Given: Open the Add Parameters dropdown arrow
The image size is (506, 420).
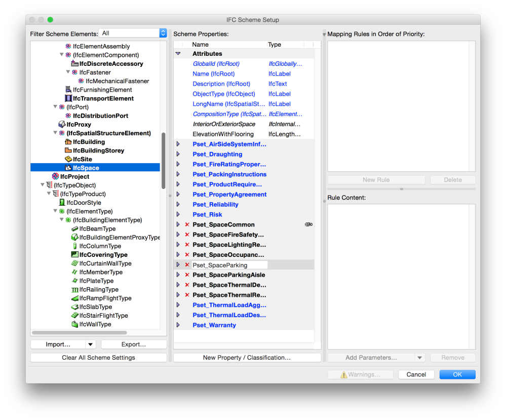Looking at the screenshot, I should click(x=419, y=358).
